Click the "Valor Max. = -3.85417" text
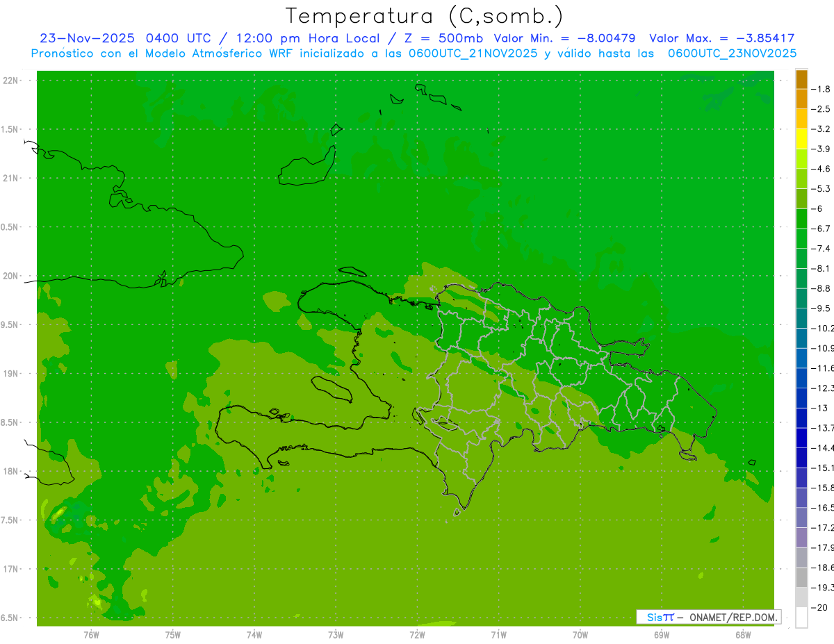Viewport: 834px width, 644px height. click(722, 38)
